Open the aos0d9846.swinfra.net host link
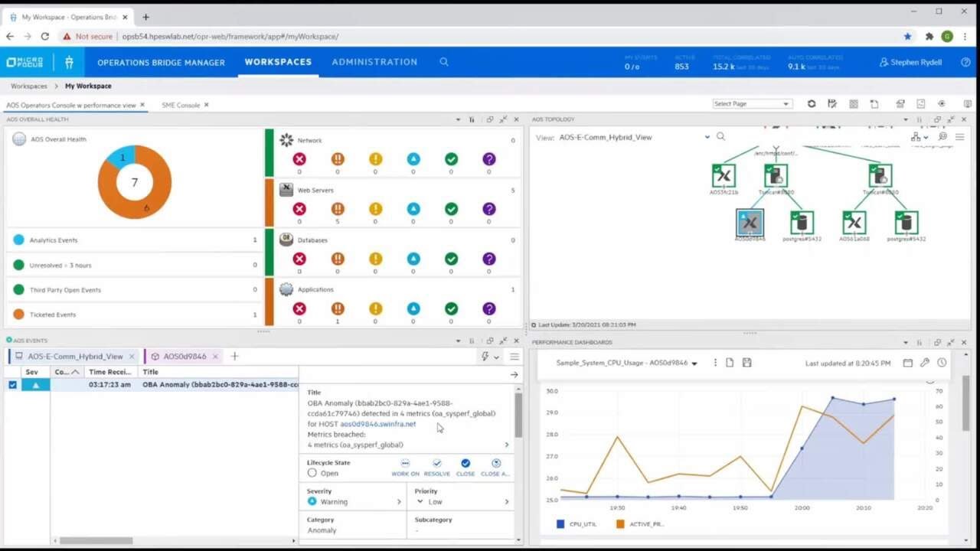The width and height of the screenshot is (980, 551). [378, 424]
